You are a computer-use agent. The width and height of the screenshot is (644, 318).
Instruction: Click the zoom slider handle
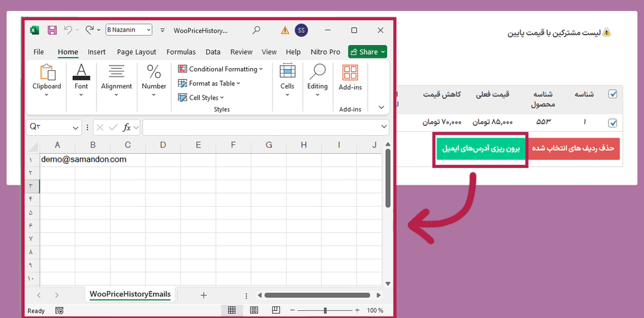[x=325, y=311]
